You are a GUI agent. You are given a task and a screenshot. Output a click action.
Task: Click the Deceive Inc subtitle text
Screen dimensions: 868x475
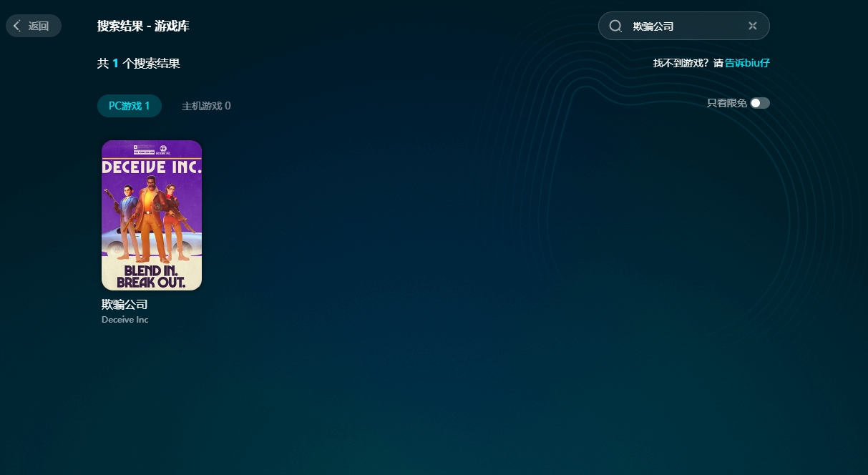125,320
